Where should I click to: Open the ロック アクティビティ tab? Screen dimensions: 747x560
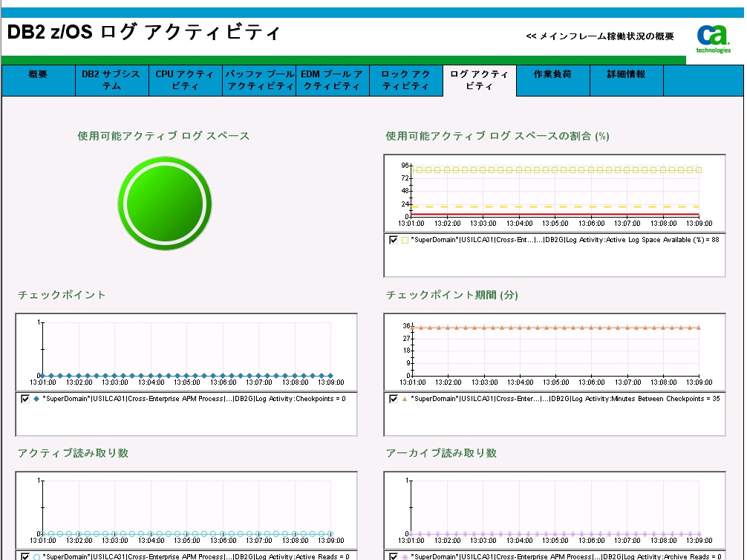(405, 79)
